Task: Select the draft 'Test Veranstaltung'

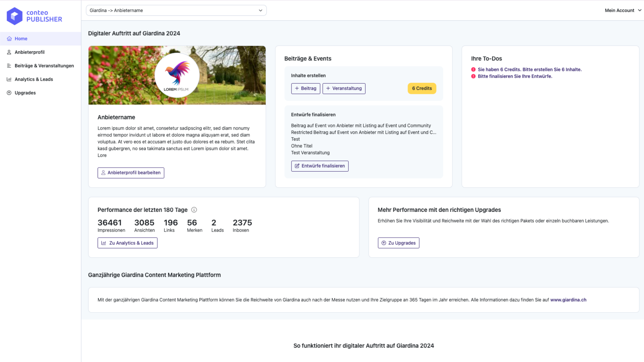Action: coord(310,153)
